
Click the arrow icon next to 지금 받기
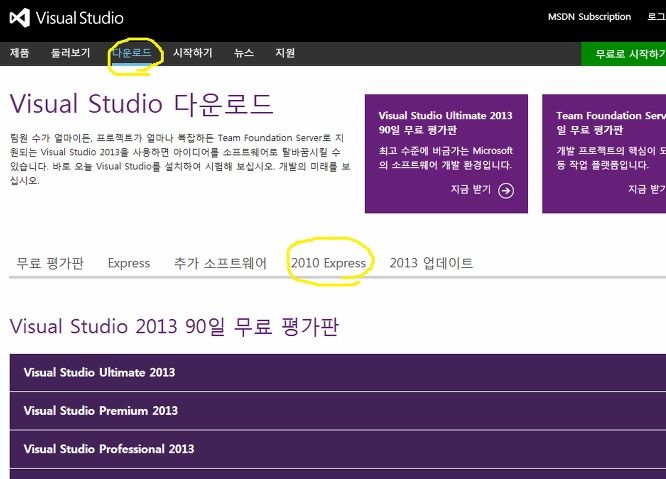coord(505,191)
